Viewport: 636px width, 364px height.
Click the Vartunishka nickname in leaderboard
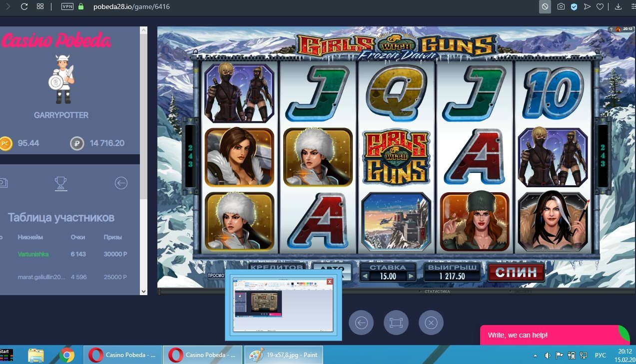(33, 254)
